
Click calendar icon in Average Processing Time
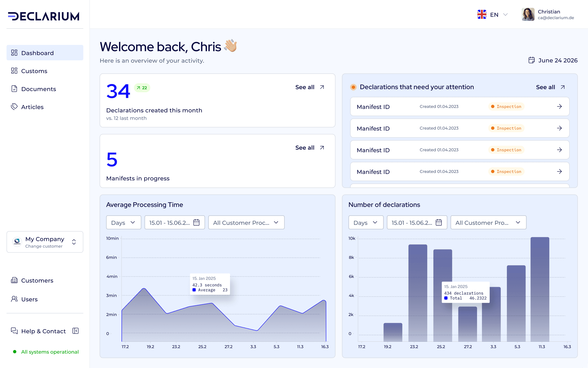tap(196, 223)
